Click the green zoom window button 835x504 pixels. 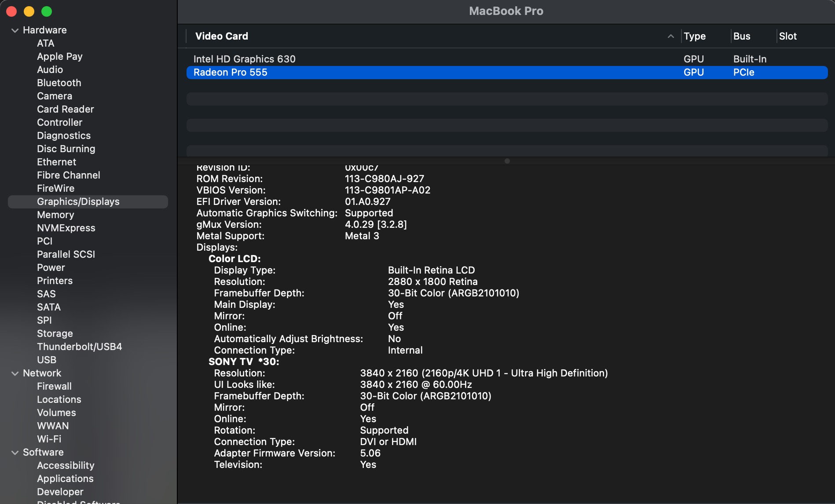[x=47, y=11]
